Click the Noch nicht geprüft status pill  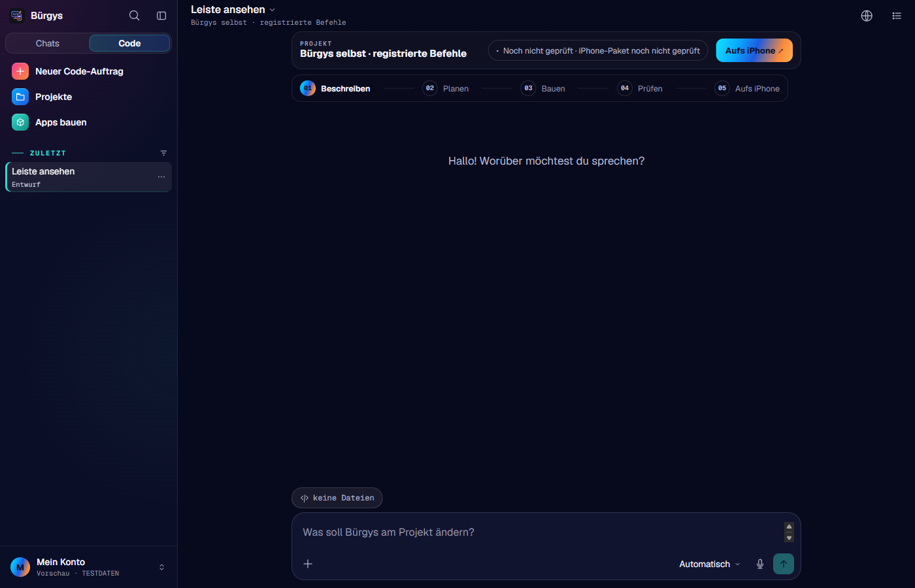[x=598, y=50]
